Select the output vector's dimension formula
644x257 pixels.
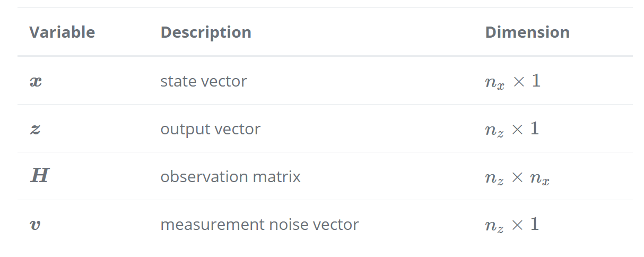[x=512, y=130]
